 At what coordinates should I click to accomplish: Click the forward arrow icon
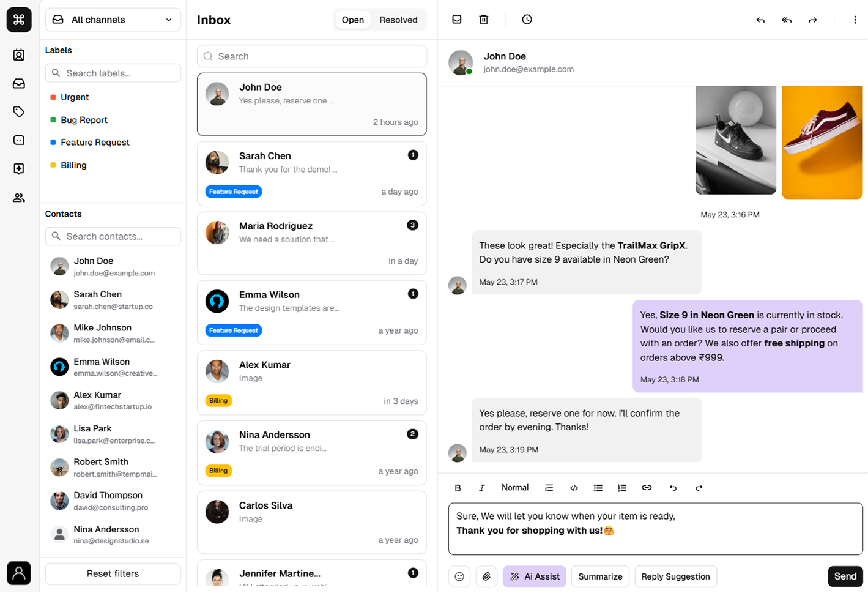pyautogui.click(x=813, y=20)
